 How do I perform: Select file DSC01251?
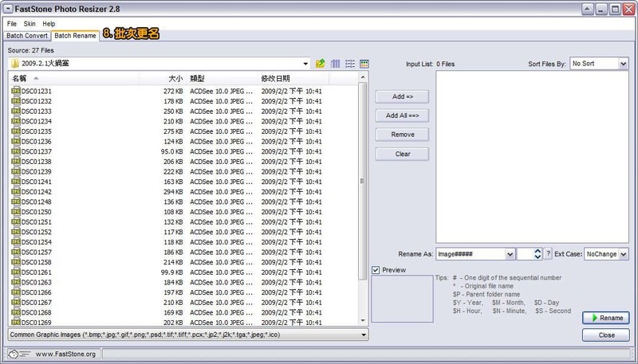click(x=36, y=221)
